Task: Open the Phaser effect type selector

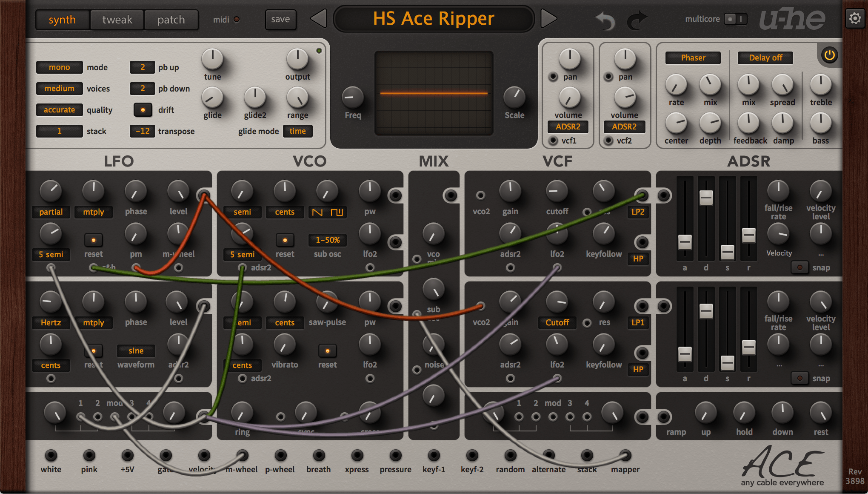Action: coord(693,57)
